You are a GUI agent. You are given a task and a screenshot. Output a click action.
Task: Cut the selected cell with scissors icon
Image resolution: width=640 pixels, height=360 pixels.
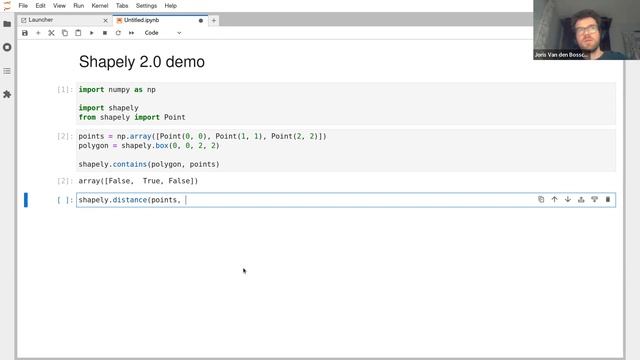[x=51, y=33]
